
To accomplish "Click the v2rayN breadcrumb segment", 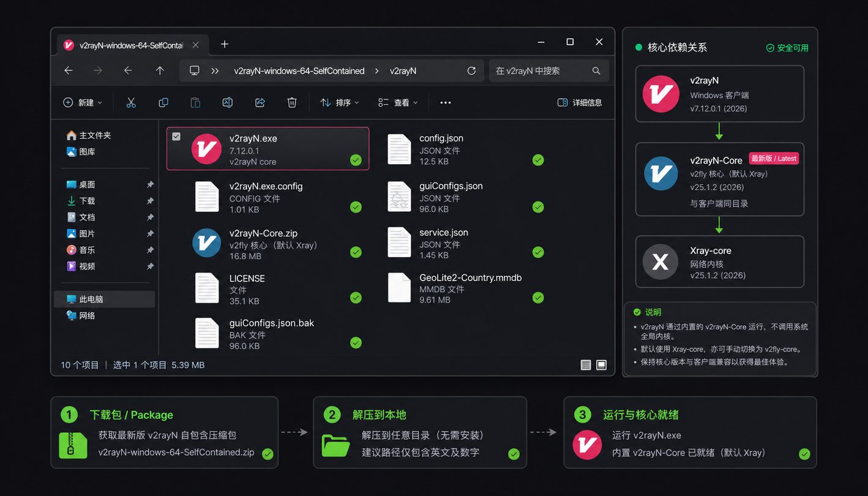I will [403, 71].
